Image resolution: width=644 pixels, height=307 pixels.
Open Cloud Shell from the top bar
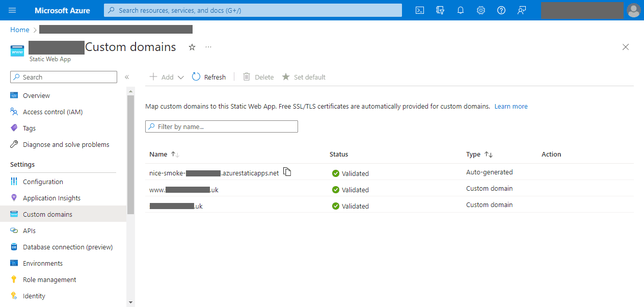pos(420,10)
